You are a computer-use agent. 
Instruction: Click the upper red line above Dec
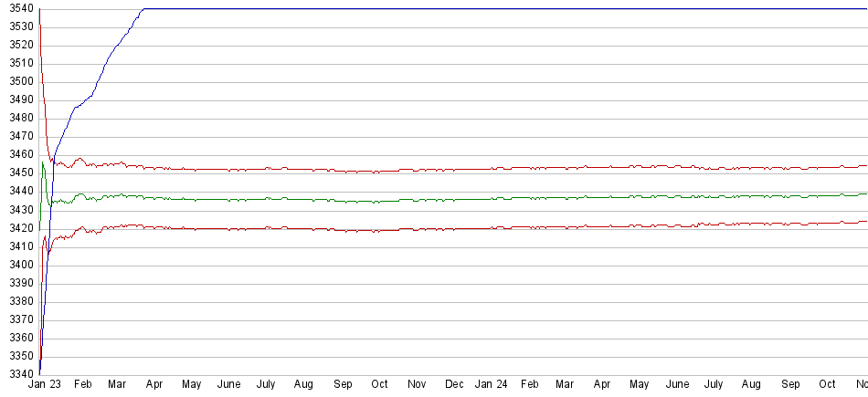[454, 170]
